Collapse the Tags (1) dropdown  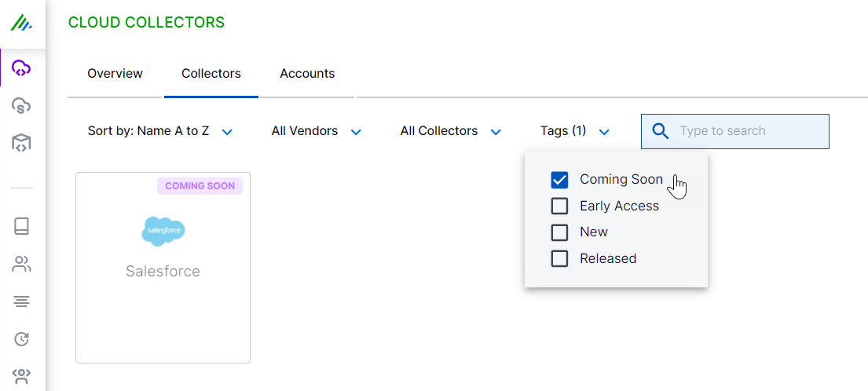click(575, 131)
